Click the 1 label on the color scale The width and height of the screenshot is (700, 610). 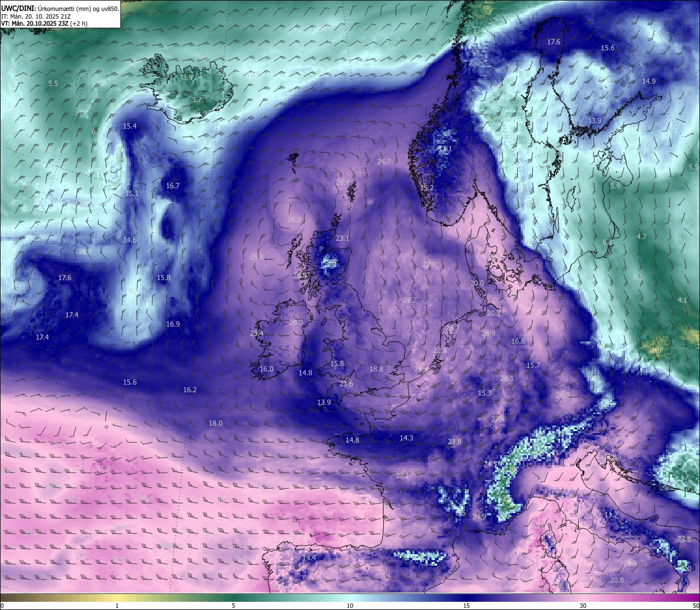tap(117, 606)
